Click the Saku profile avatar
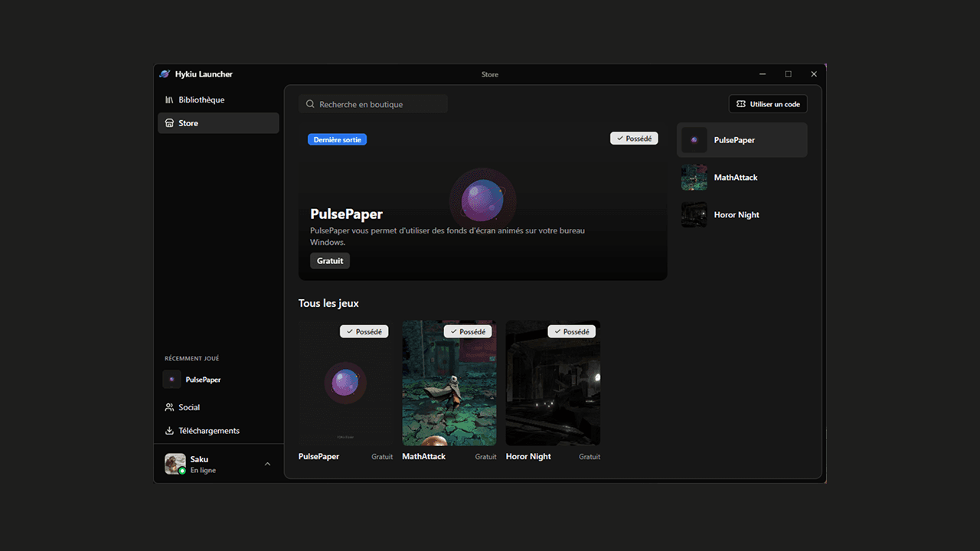 (175, 464)
